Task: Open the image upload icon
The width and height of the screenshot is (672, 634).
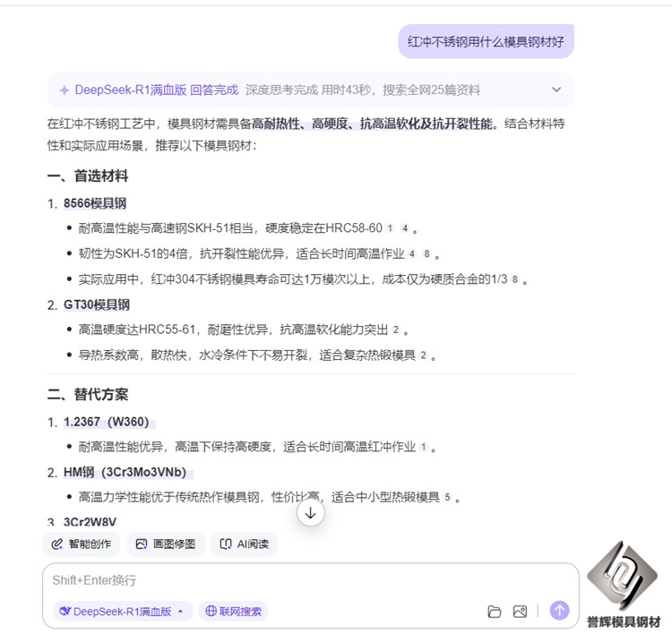Action: [520, 612]
